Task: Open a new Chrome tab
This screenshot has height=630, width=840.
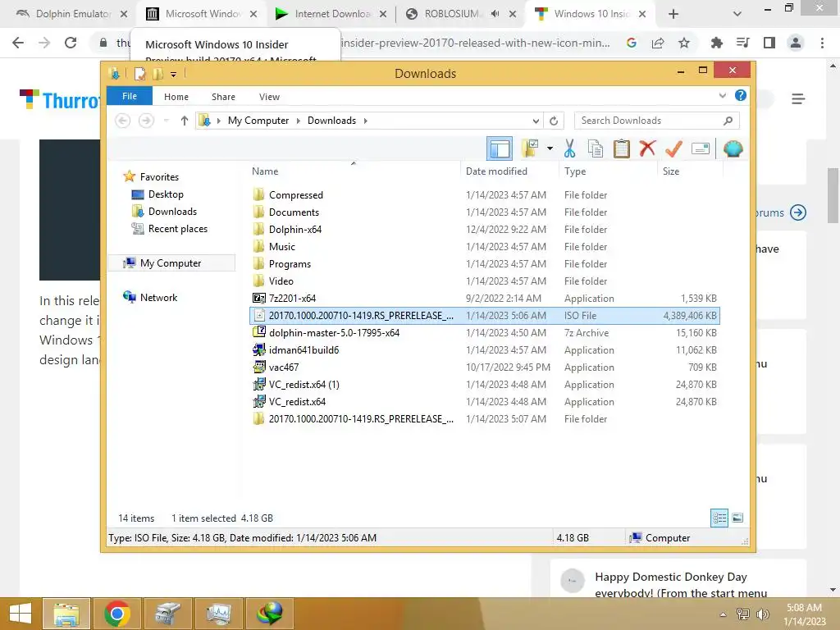Action: tap(673, 14)
